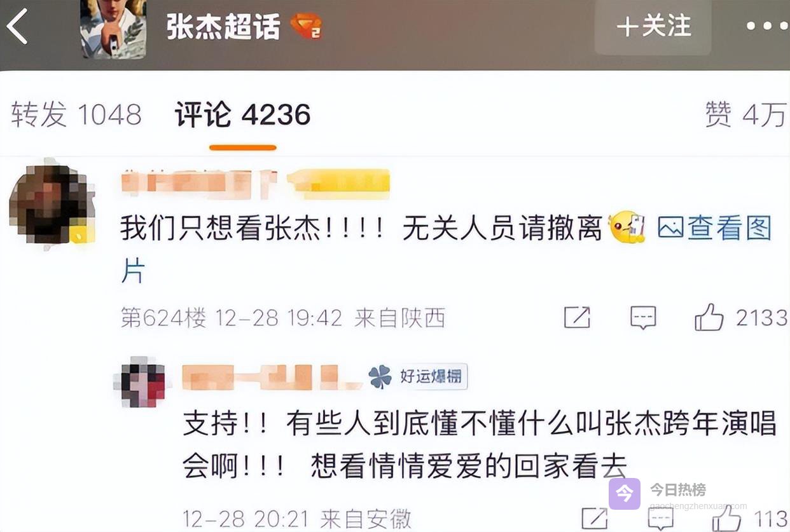
Task: Like the 第624楼 comment with 2133 likes
Action: coord(709,317)
